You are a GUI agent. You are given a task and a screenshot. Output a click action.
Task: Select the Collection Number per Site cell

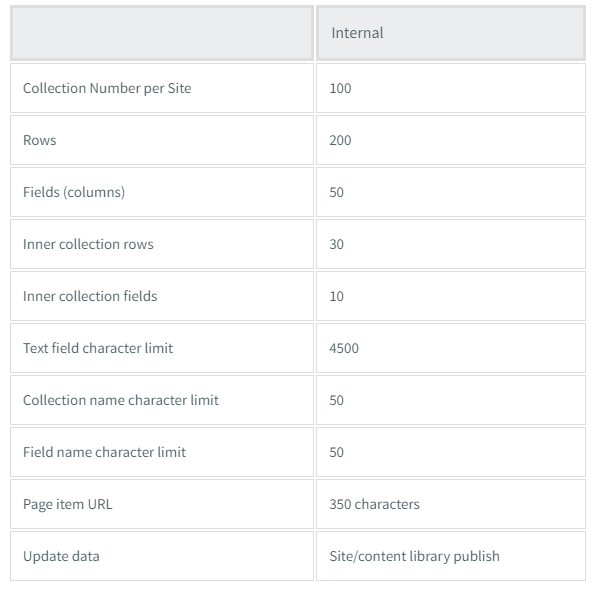click(x=162, y=88)
